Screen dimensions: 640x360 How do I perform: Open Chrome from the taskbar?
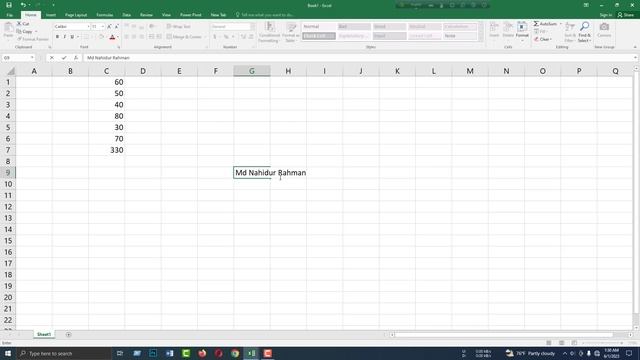235,353
